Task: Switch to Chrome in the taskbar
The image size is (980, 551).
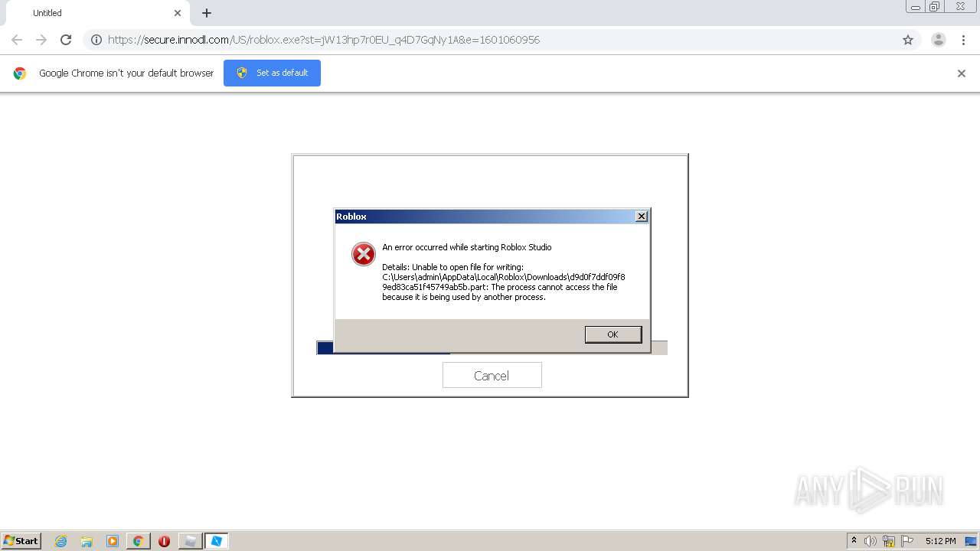Action: [x=139, y=541]
